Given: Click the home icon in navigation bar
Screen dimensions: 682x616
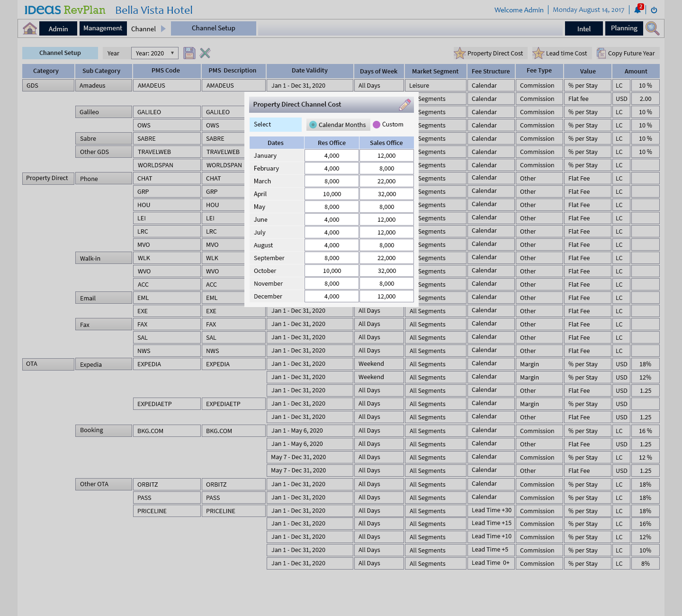Looking at the screenshot, I should [x=30, y=28].
